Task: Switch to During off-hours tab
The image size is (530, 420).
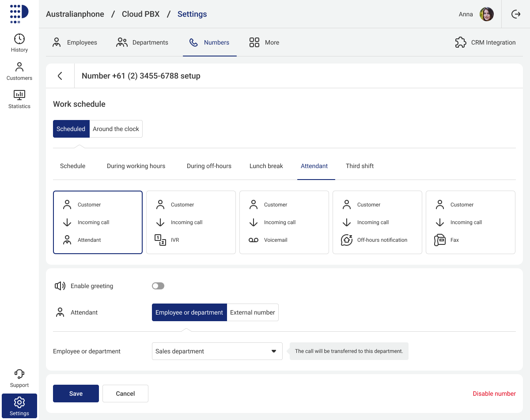Action: pos(209,166)
